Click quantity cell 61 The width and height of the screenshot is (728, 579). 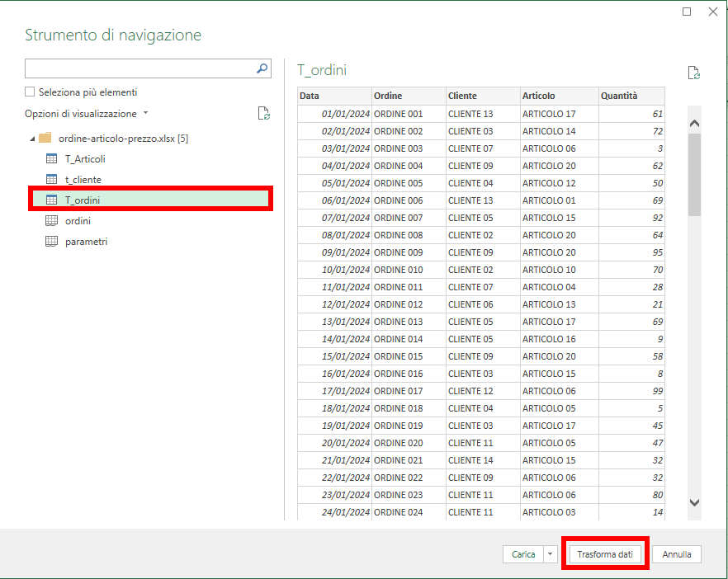tap(631, 114)
